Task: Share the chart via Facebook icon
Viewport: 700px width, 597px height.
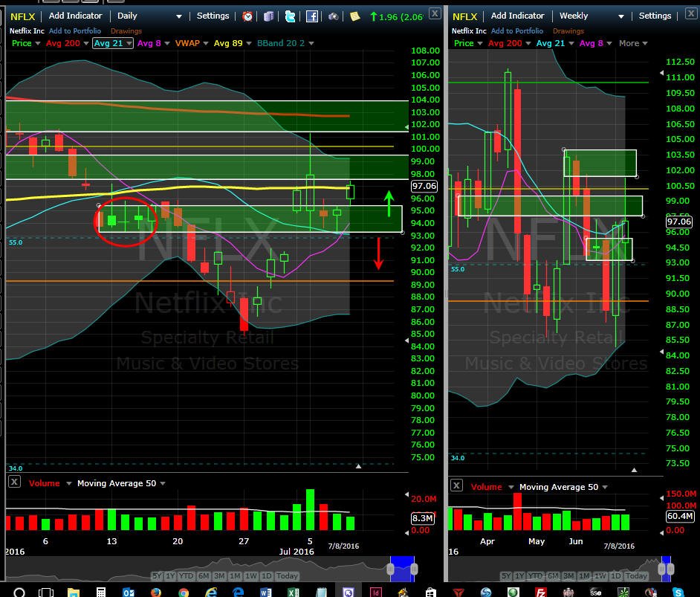Action: (312, 16)
